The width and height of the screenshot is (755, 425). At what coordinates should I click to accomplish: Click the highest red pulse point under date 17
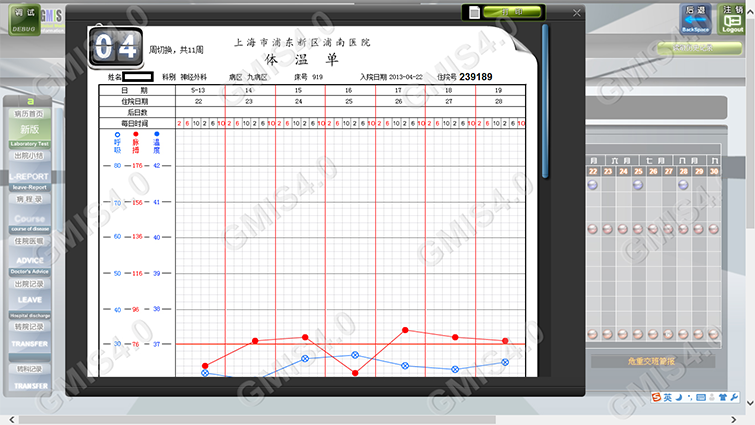pyautogui.click(x=405, y=330)
